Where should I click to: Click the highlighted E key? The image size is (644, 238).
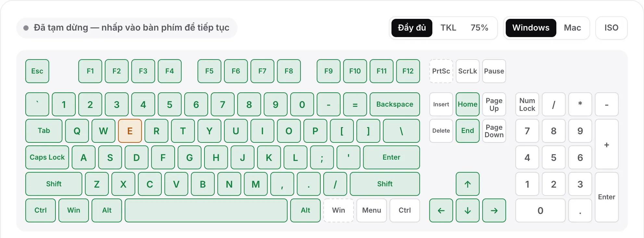(130, 131)
